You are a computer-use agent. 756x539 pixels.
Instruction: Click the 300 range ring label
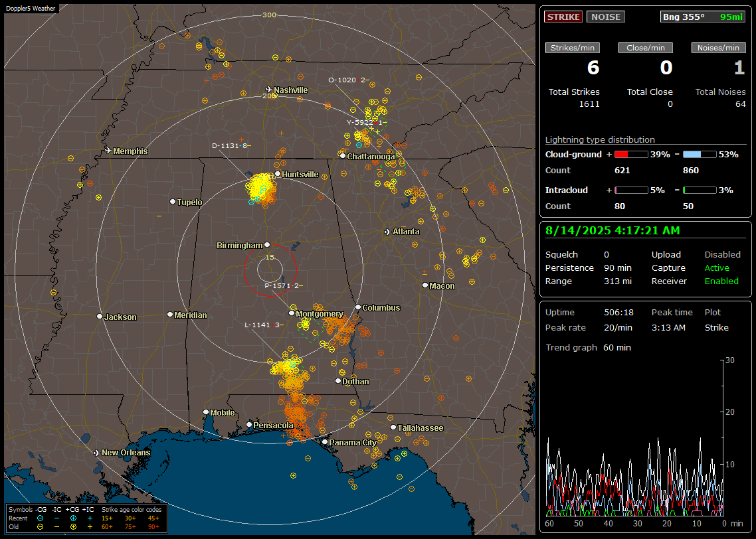click(x=269, y=15)
